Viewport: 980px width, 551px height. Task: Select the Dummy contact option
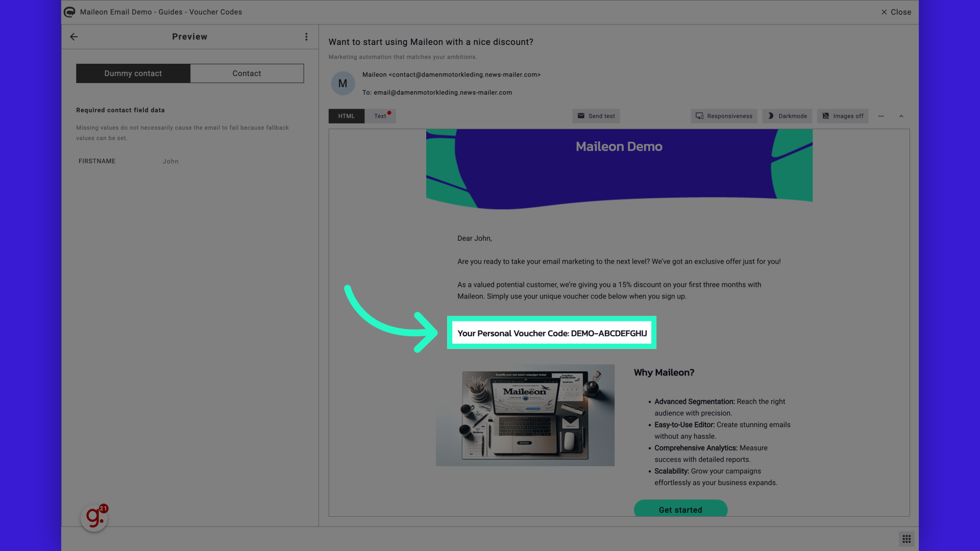click(x=133, y=72)
